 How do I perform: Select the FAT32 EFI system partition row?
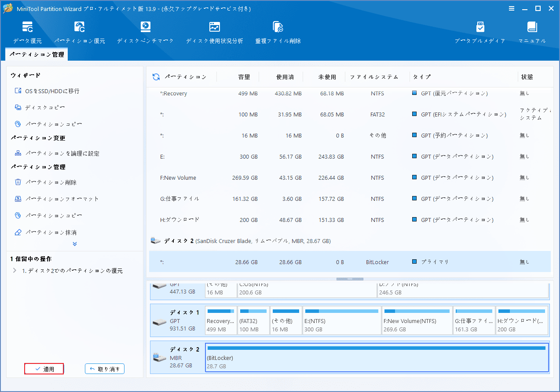click(x=350, y=114)
